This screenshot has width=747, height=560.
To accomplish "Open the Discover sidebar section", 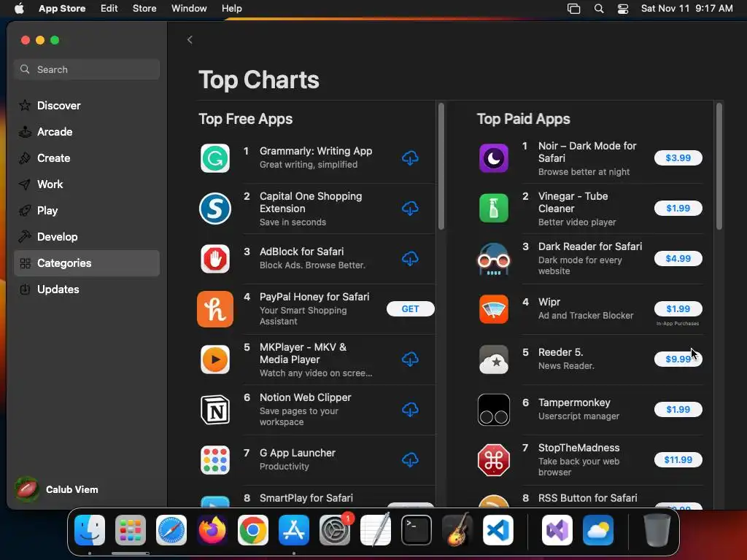I will [87, 106].
